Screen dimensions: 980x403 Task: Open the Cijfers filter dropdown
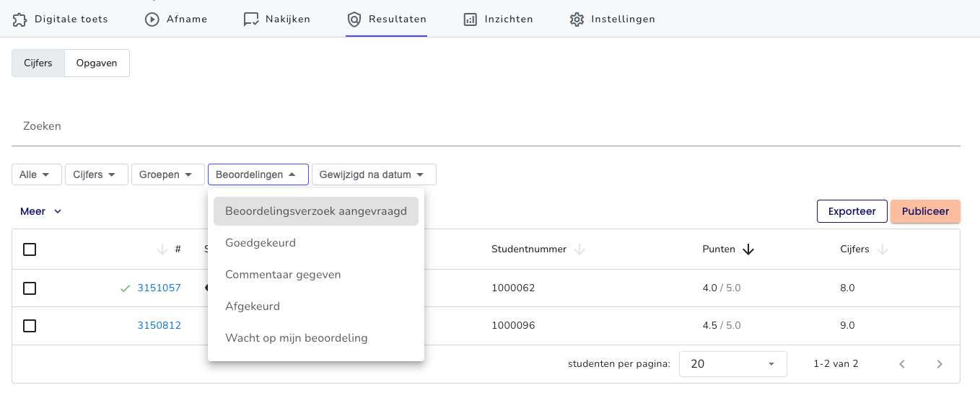point(97,174)
